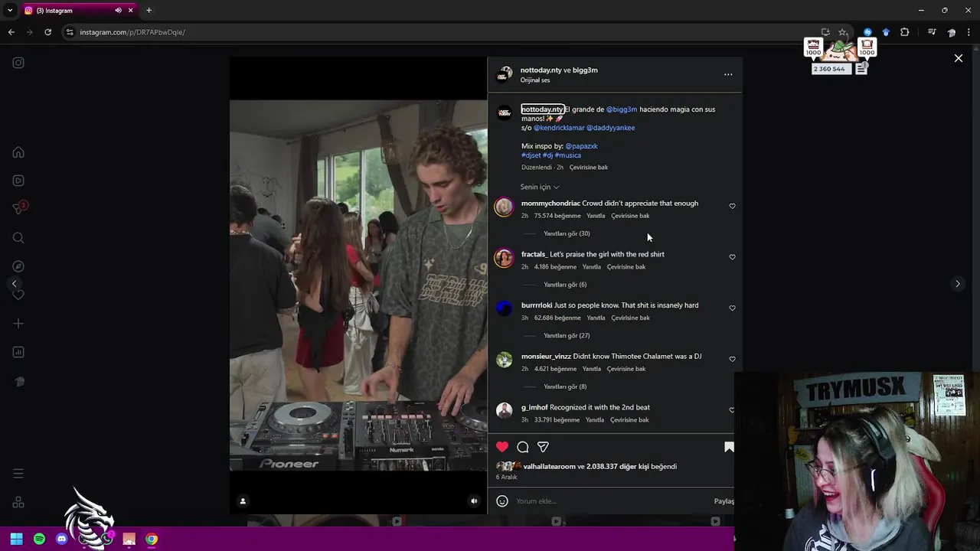Expand Yanıtları gör (8) replies

[x=565, y=386]
